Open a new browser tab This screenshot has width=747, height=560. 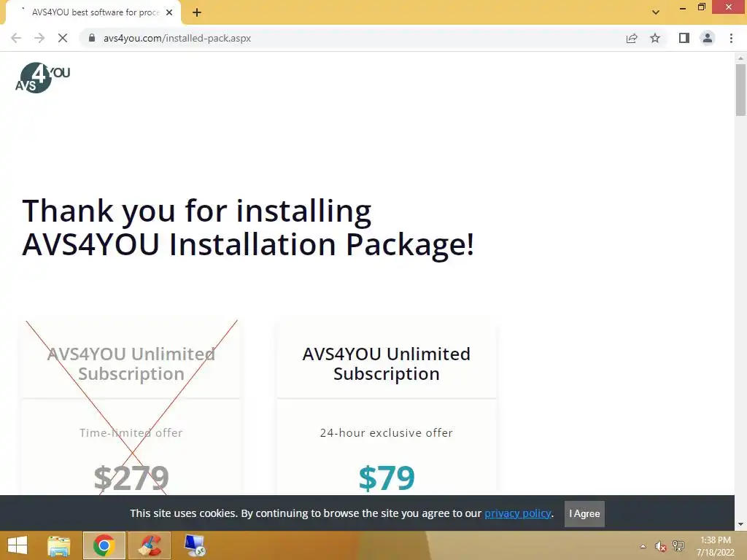pyautogui.click(x=197, y=13)
